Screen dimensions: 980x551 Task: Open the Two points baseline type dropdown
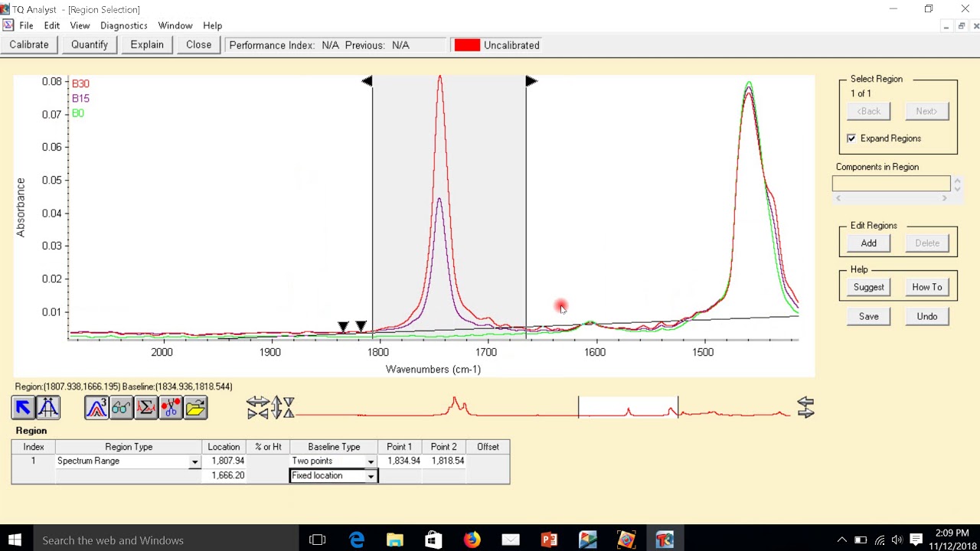pyautogui.click(x=371, y=461)
